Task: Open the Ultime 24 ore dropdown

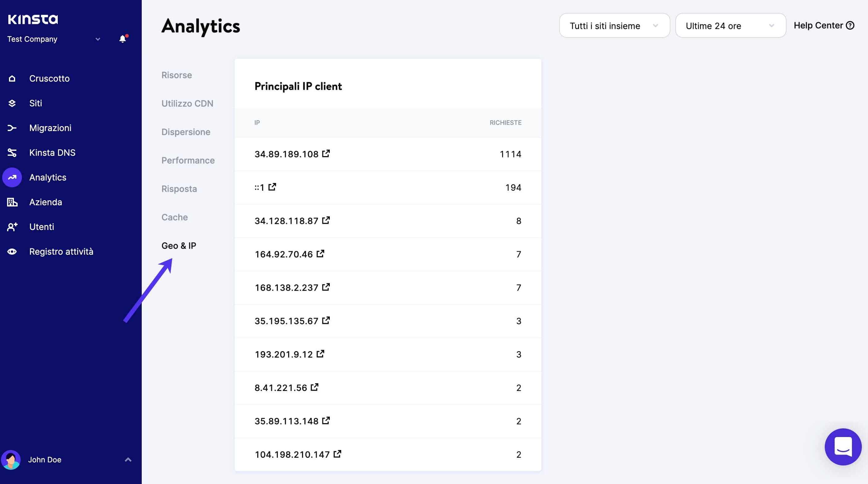Action: pyautogui.click(x=730, y=26)
